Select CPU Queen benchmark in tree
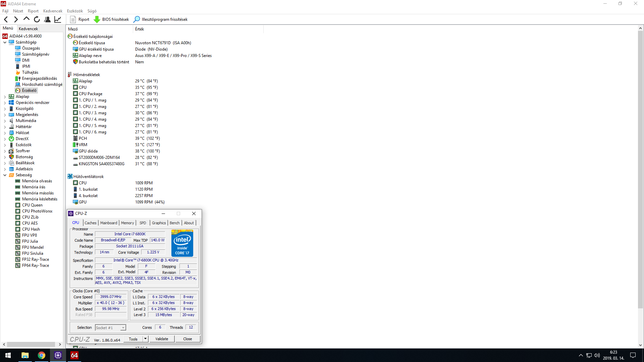 click(32, 205)
